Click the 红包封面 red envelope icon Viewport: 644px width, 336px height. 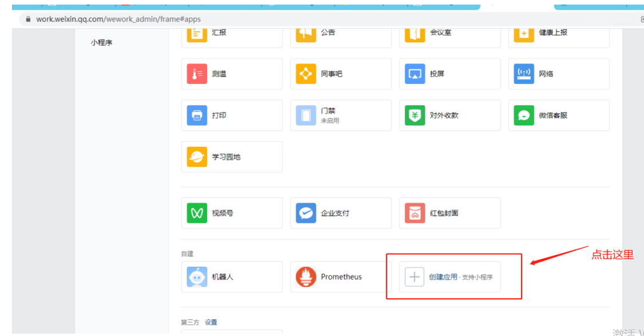415,213
